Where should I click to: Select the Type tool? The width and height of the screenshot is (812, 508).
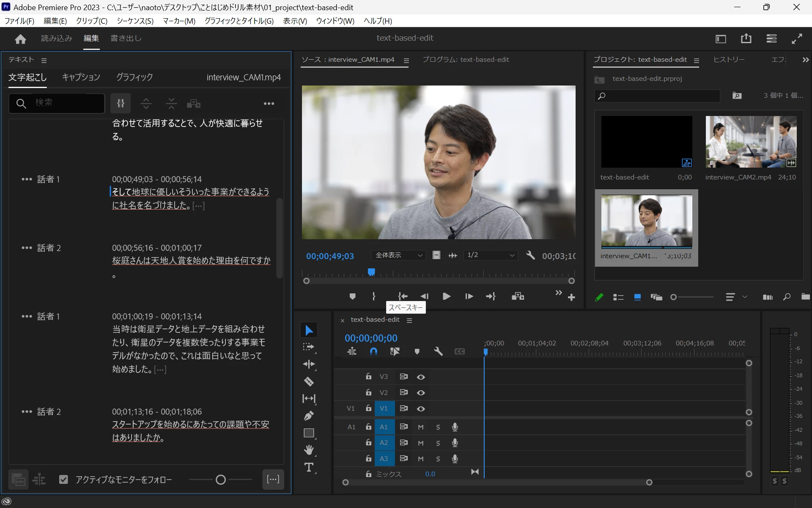[309, 467]
